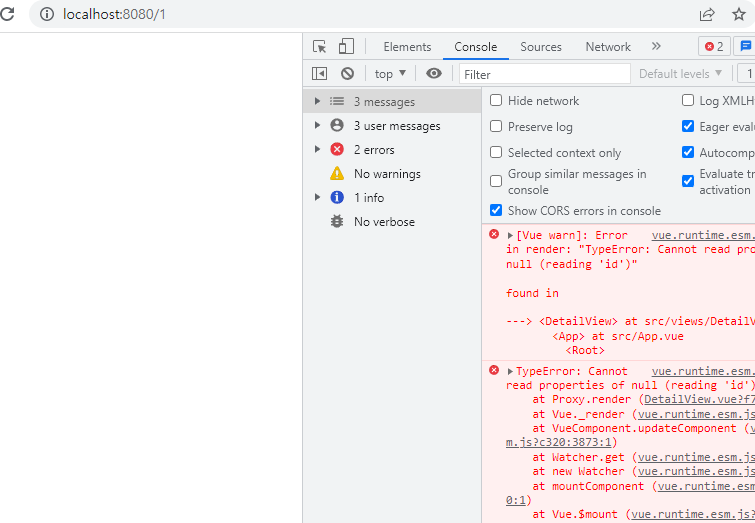Open the mountComponent source link
The width and height of the screenshot is (755, 523).
click(x=706, y=486)
